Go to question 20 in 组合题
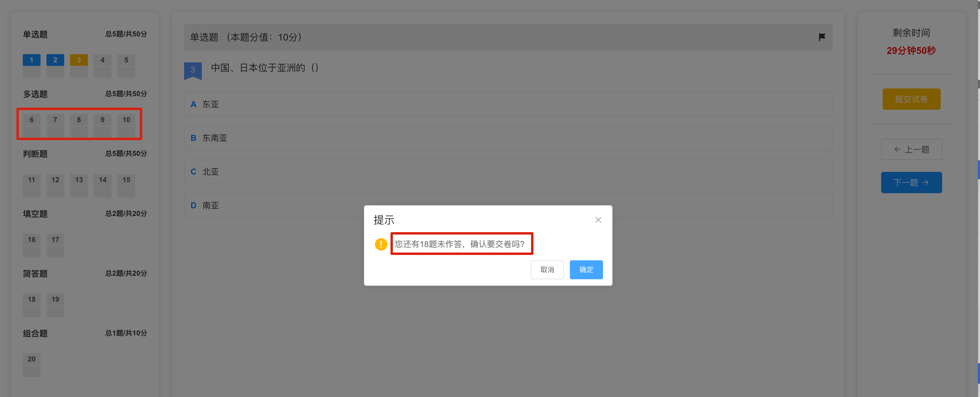Image resolution: width=980 pixels, height=397 pixels. click(x=32, y=365)
